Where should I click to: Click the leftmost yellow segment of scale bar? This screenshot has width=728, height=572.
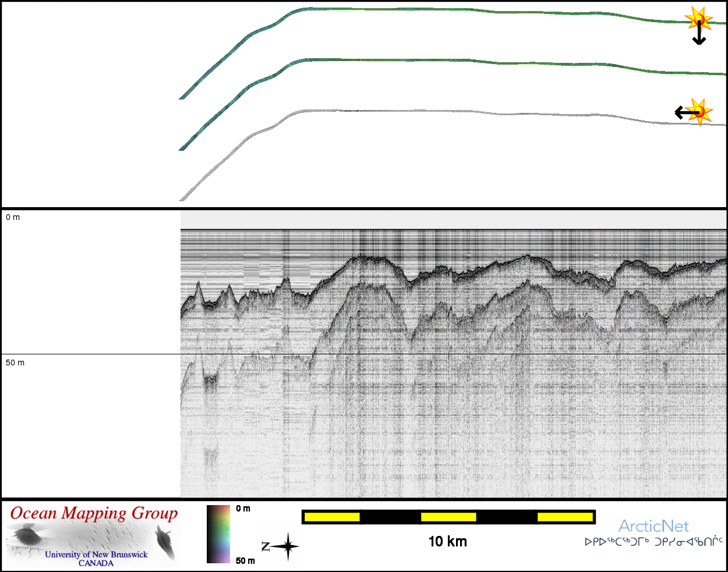(x=332, y=517)
